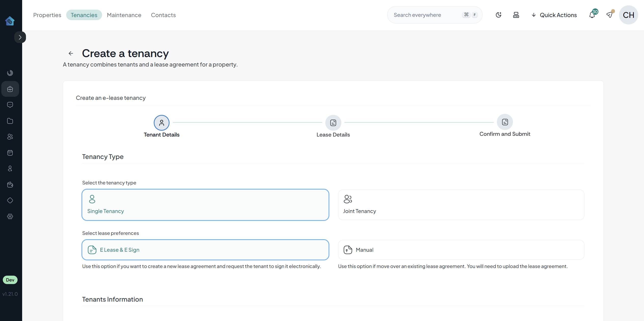Open the Properties section
The height and width of the screenshot is (321, 644).
tap(47, 15)
